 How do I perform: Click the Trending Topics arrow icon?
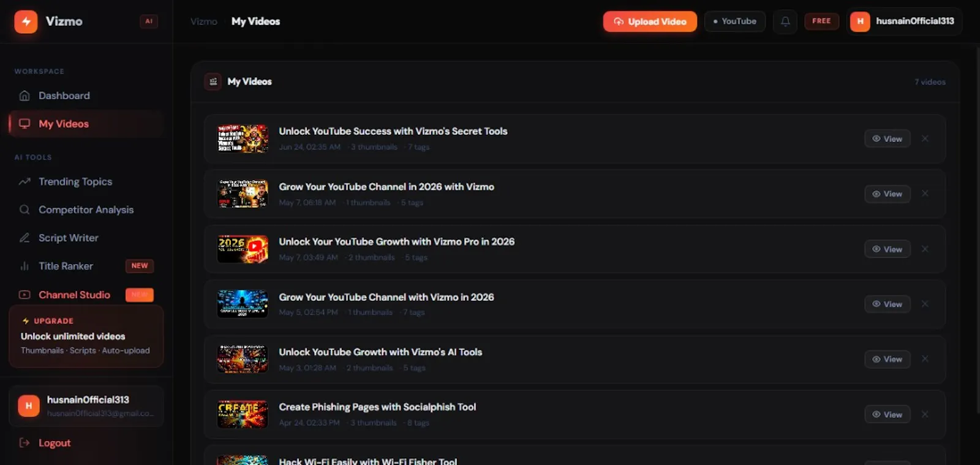24,181
